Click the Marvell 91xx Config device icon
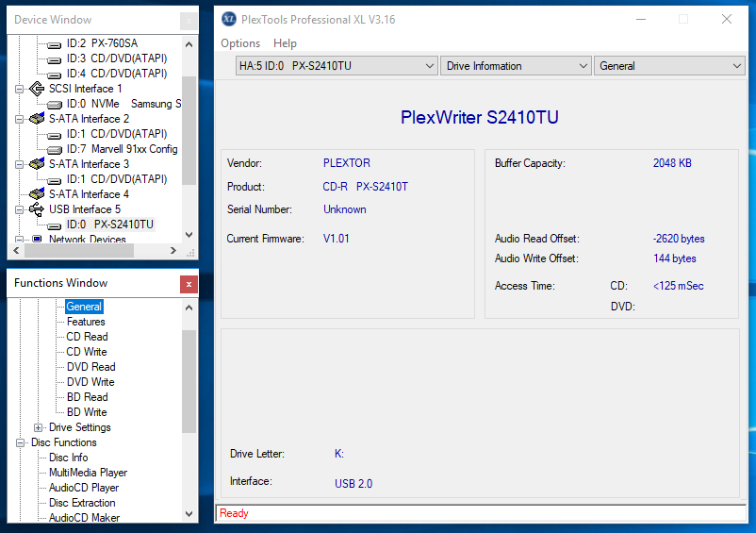 [54, 151]
